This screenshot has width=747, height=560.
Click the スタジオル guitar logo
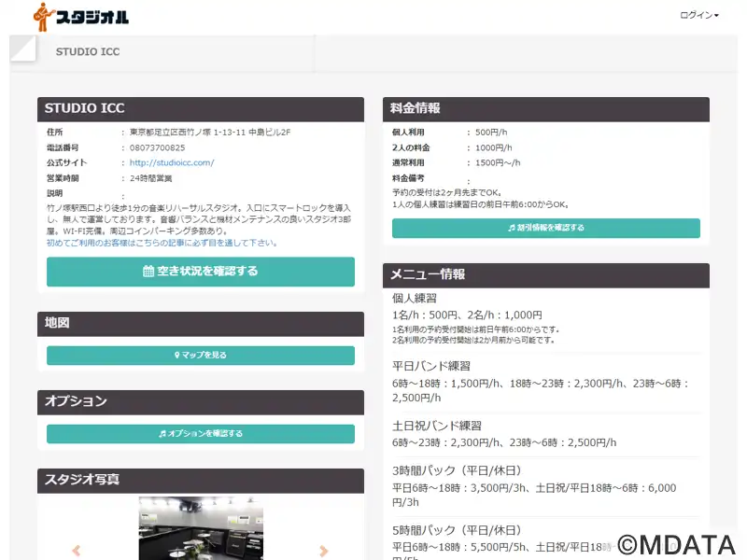coord(81,17)
